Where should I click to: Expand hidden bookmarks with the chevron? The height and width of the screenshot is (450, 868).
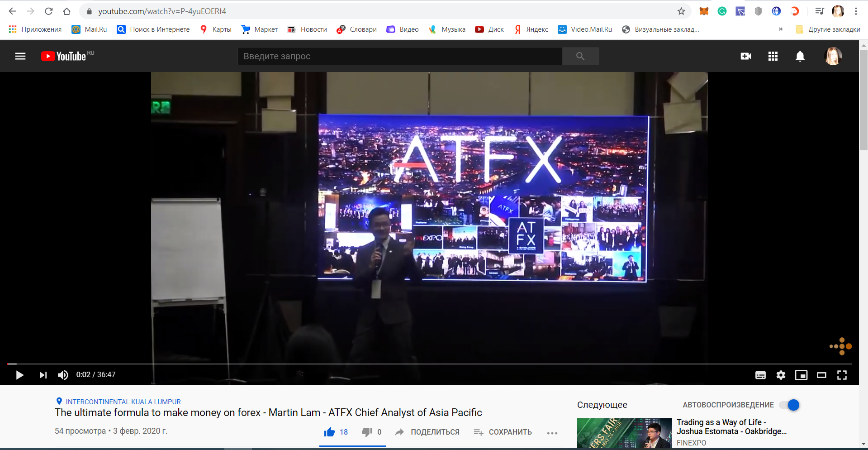[x=780, y=29]
